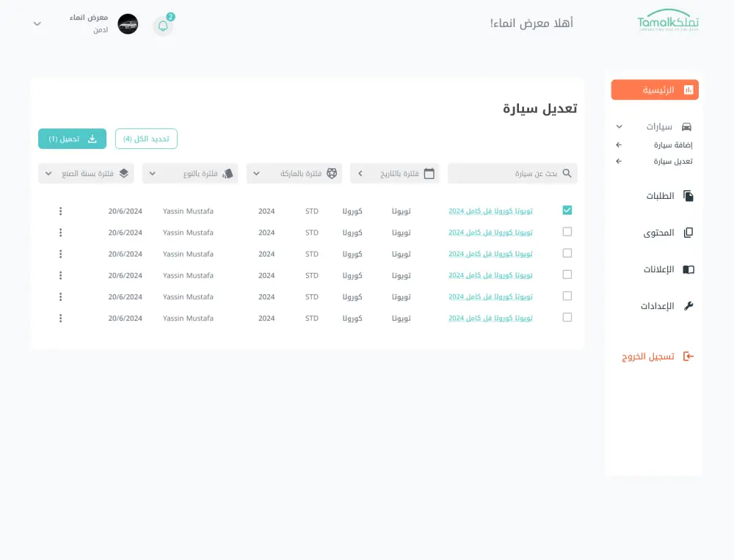
Task: Check the checkbox of the second car row
Action: 567,231
